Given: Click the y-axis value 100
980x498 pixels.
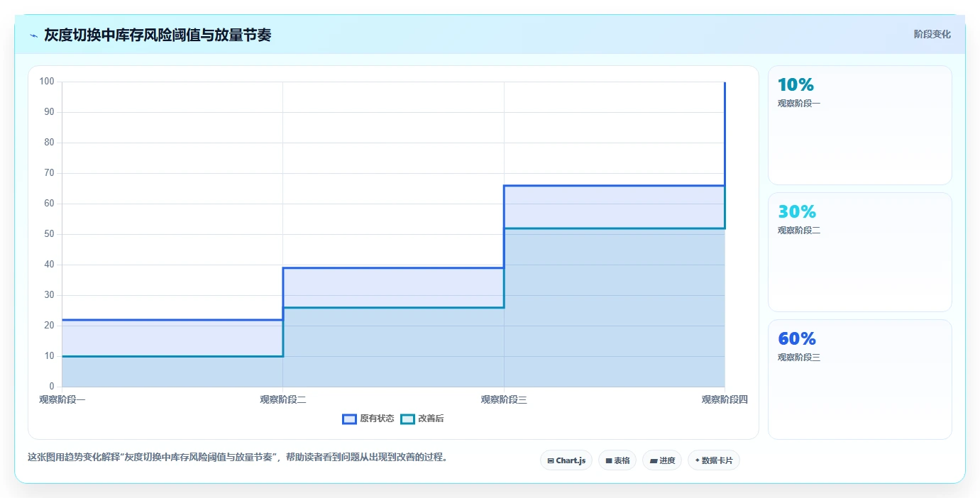Looking at the screenshot, I should point(47,82).
